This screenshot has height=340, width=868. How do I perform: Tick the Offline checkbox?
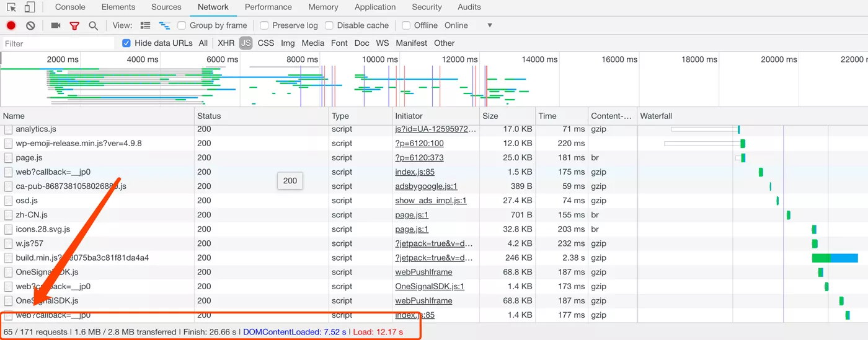[406, 25]
